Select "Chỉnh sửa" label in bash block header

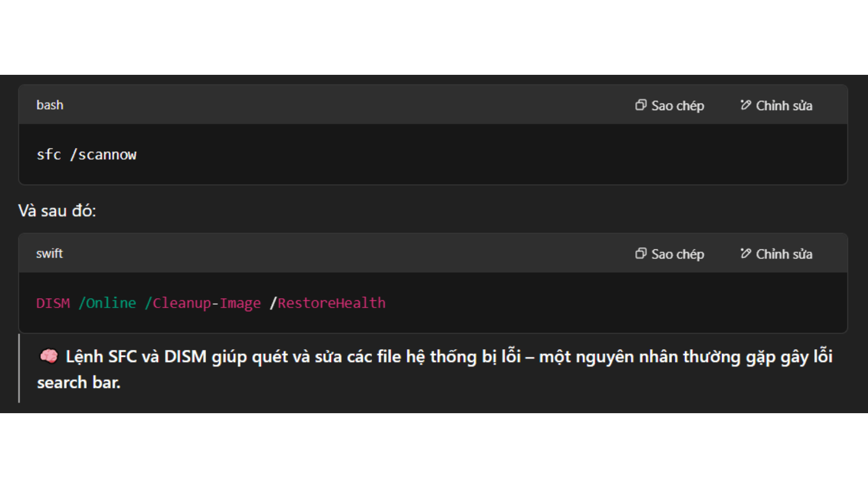(784, 106)
